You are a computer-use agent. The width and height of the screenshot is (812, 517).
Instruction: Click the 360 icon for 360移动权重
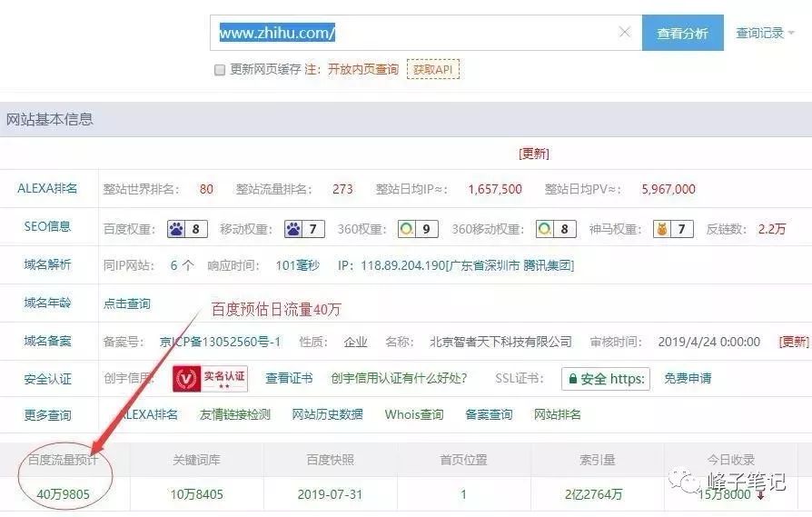[x=545, y=229]
